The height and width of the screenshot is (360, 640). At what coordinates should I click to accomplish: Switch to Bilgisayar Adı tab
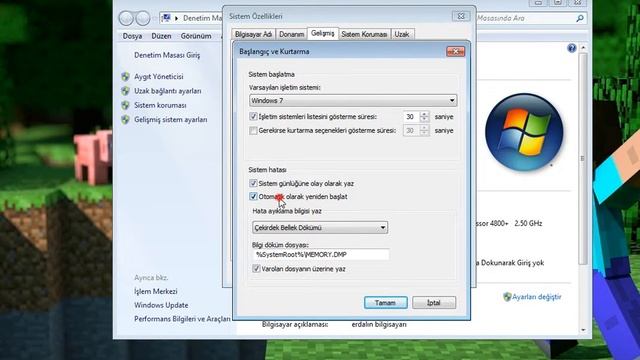(253, 34)
